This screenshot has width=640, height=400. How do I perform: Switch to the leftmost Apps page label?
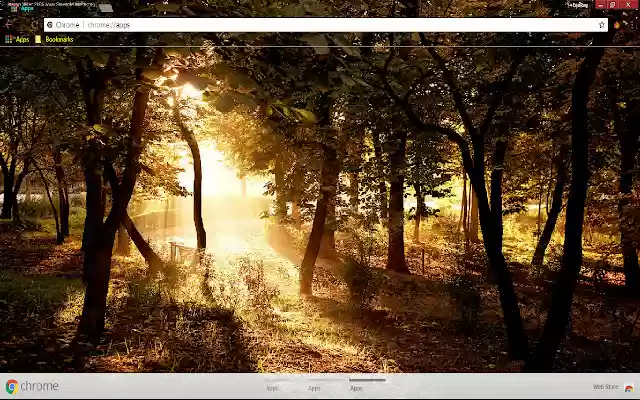pos(272,388)
